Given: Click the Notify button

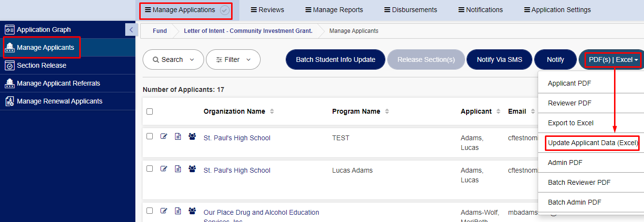Looking at the screenshot, I should coord(556,59).
